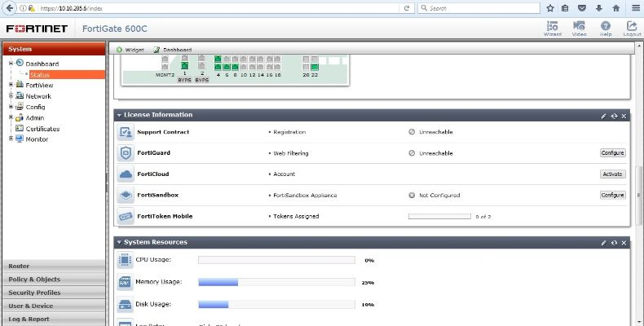This screenshot has width=644, height=326.
Task: Collapse the License Information widget triangle
Action: click(119, 115)
